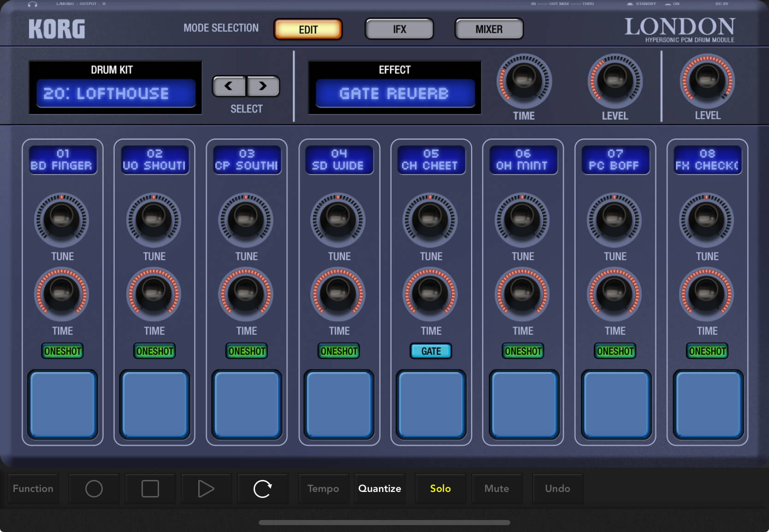The image size is (769, 532).
Task: Toggle ONESHOT on channel 06 OH Mint
Action: point(523,351)
